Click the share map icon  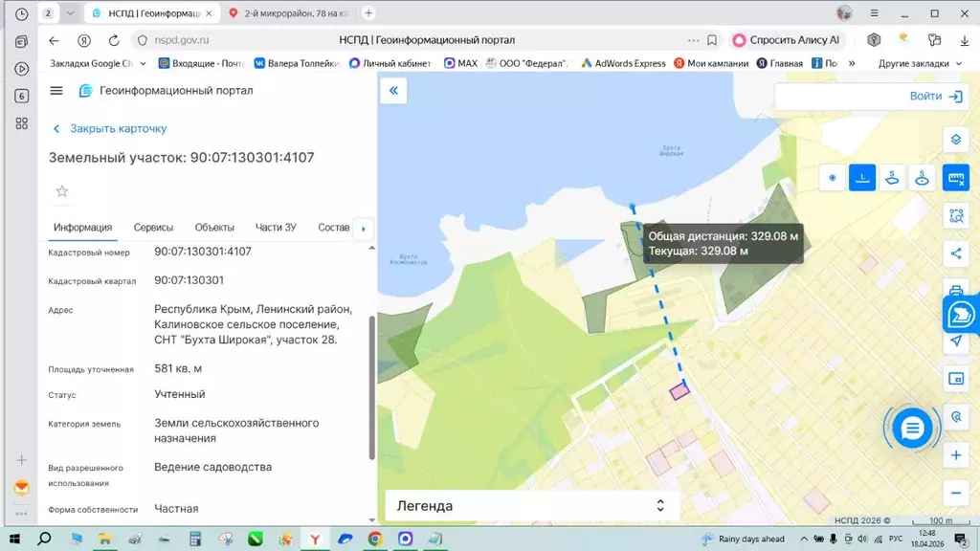tap(955, 253)
